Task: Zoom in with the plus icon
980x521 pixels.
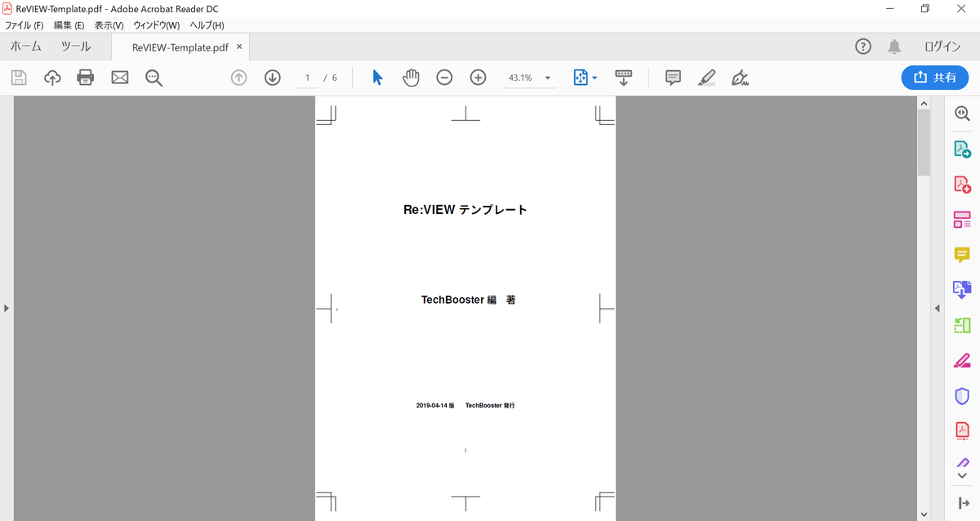Action: (479, 78)
